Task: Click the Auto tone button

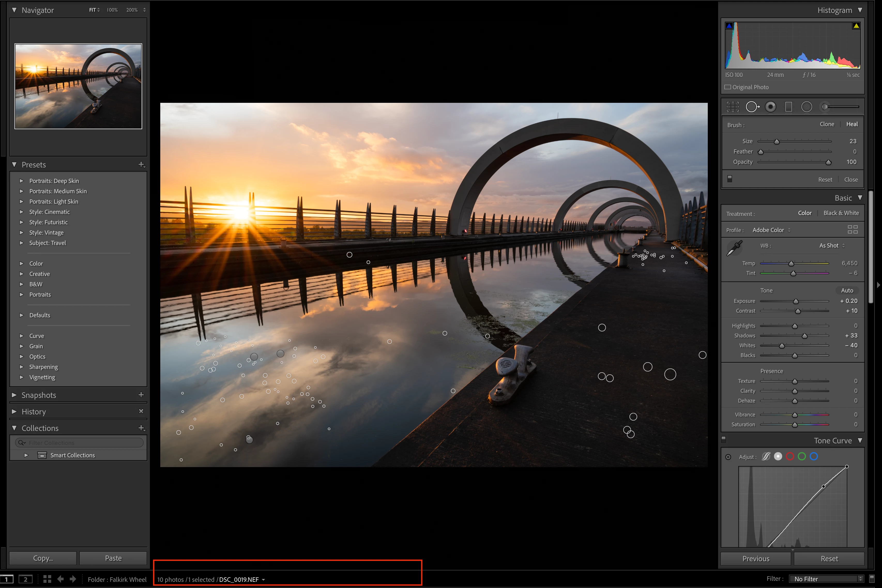Action: tap(847, 290)
